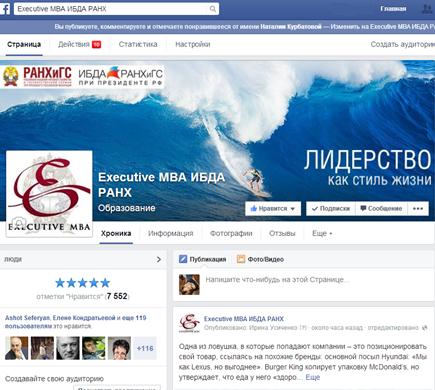Click the page title Executive MBA ИБДА РАНХ

point(161,184)
